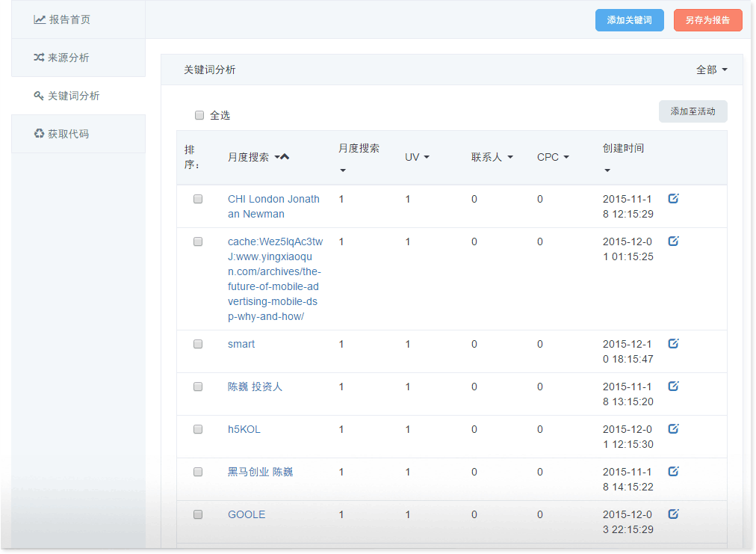Open the smart keyword link
This screenshot has height=554, width=756.
(x=241, y=344)
